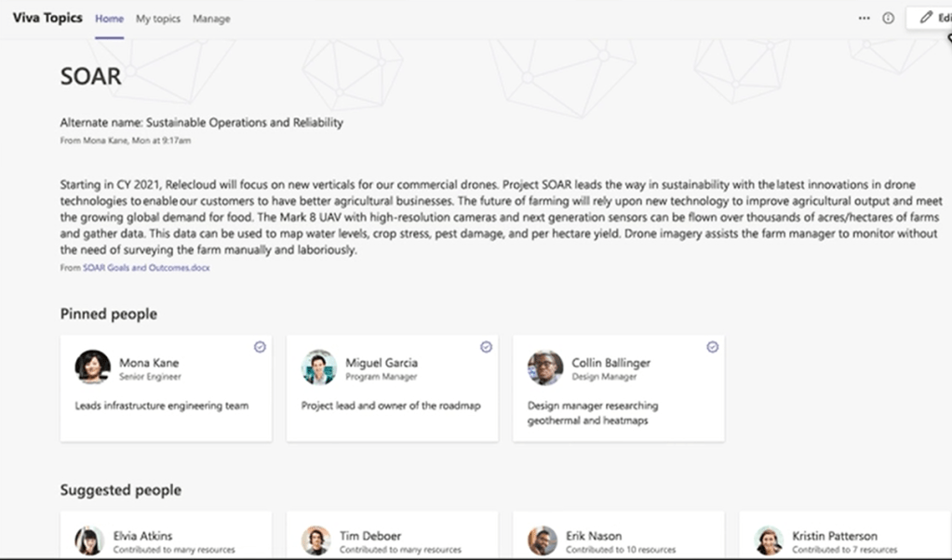
Task: Toggle the pinned checkmark on Collin Ballinger's card
Action: [x=712, y=346]
